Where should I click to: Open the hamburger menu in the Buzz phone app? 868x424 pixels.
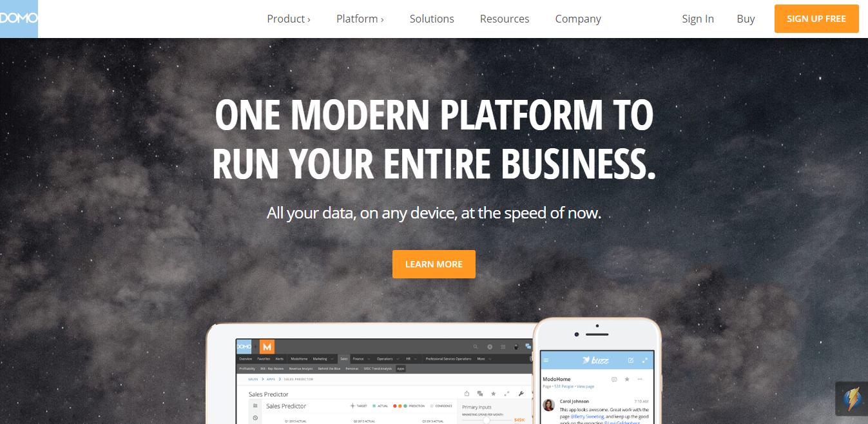[x=546, y=360]
